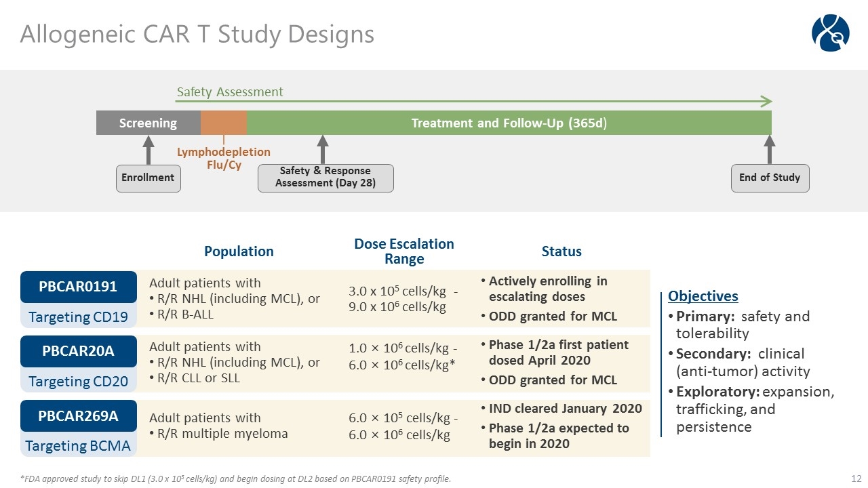Click Phase 1/2a expected to begin in 2020
This screenshot has width=868, height=488.
click(555, 436)
